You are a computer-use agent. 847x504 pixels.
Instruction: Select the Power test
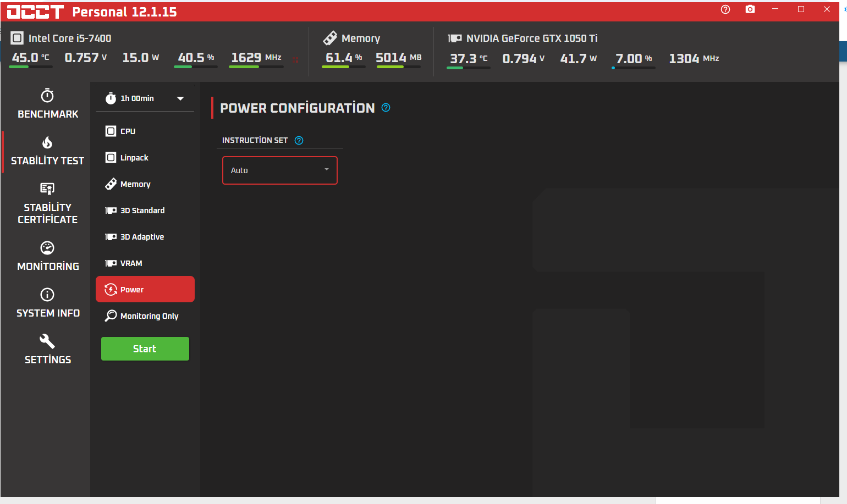click(145, 289)
